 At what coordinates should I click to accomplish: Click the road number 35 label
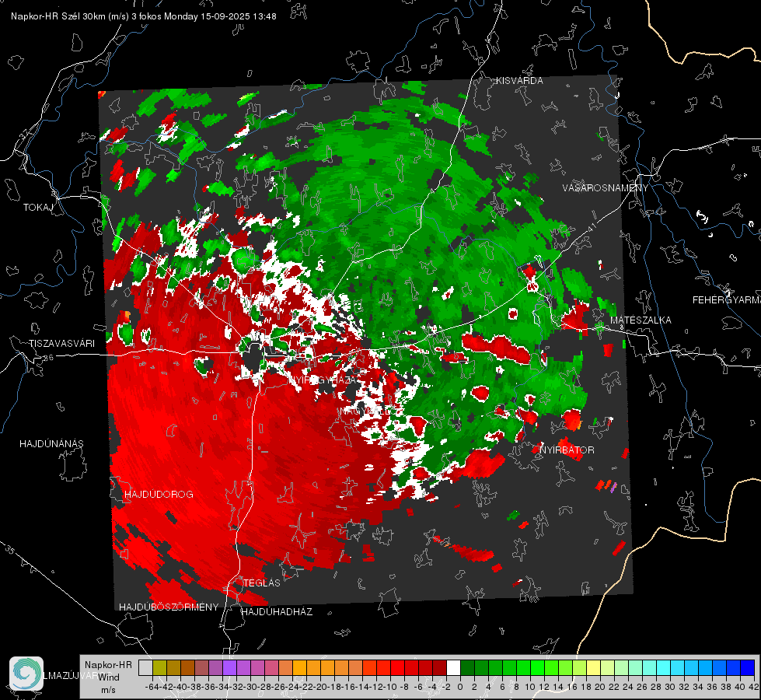coord(10,551)
